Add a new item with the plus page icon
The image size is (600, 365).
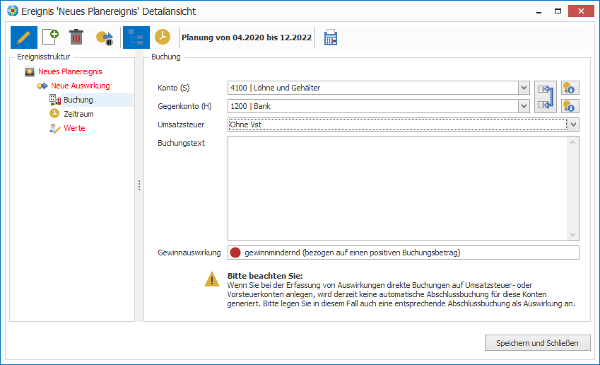click(x=50, y=37)
